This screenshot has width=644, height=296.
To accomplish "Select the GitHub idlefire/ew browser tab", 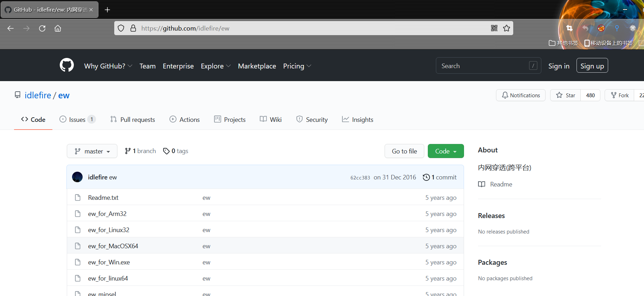I will click(x=50, y=10).
